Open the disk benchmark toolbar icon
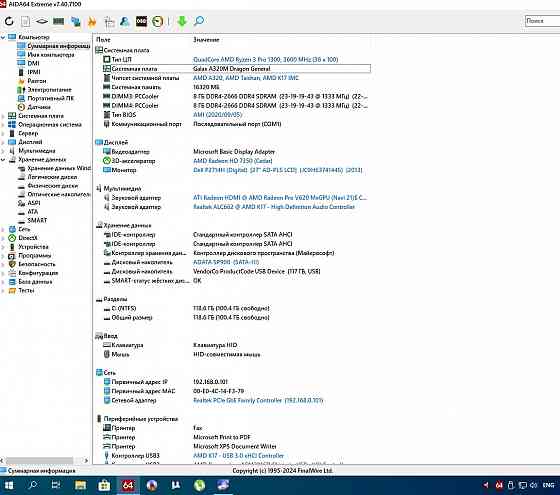 pyautogui.click(x=42, y=21)
